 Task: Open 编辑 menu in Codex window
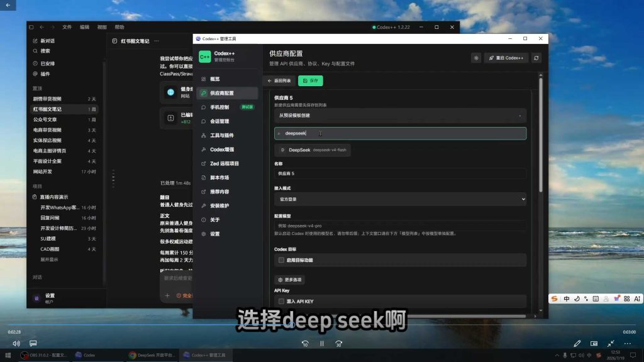(x=85, y=27)
